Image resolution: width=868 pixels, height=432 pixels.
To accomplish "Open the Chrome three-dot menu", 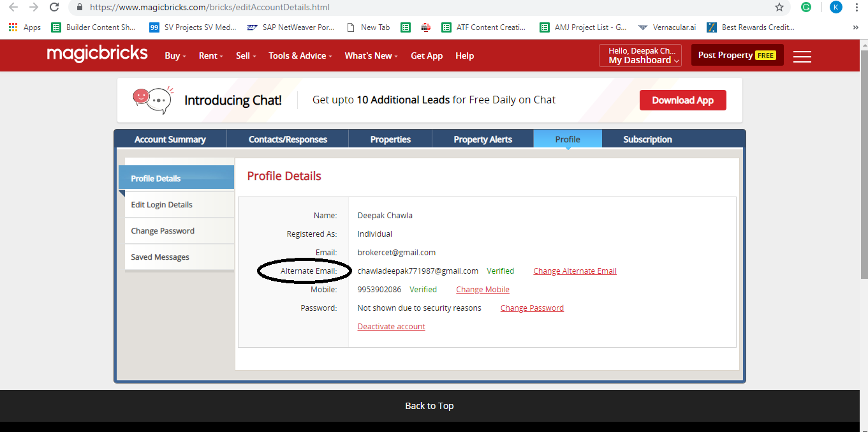I will pyautogui.click(x=857, y=8).
